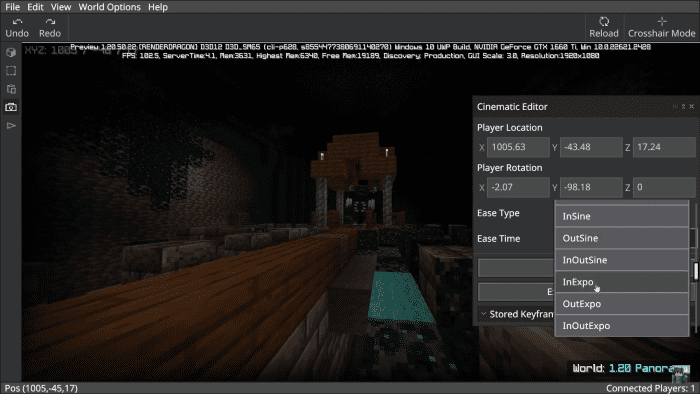This screenshot has width=700, height=394.
Task: Click the Player Location heading
Action: [x=509, y=128]
